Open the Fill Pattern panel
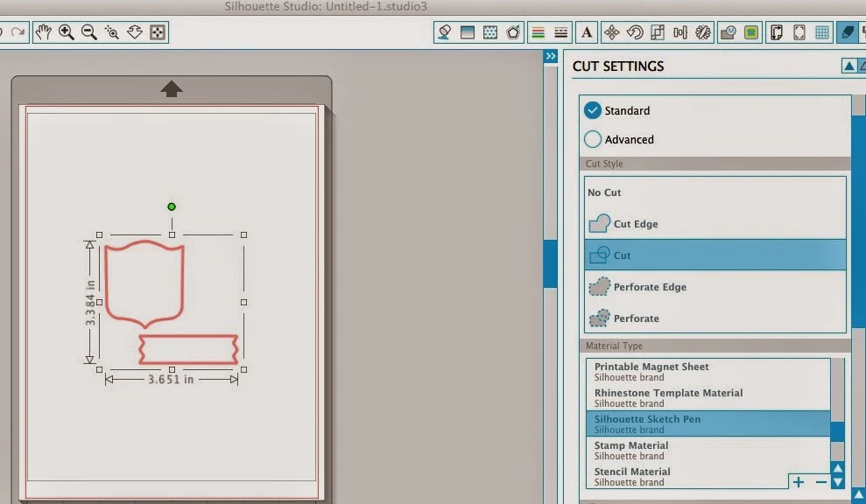The image size is (866, 504). click(x=489, y=32)
